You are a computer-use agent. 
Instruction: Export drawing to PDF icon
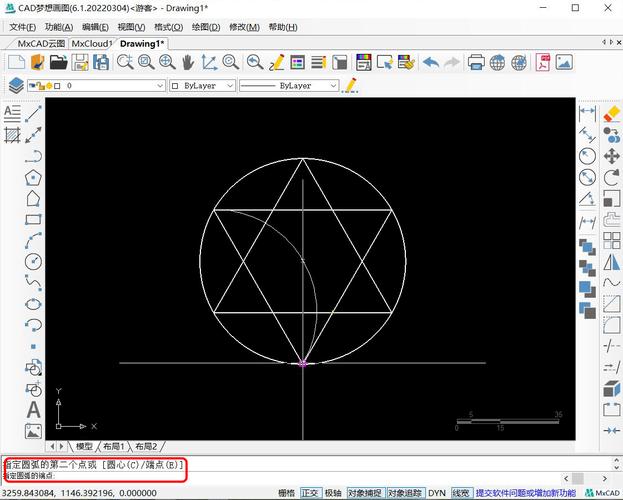pyautogui.click(x=543, y=62)
